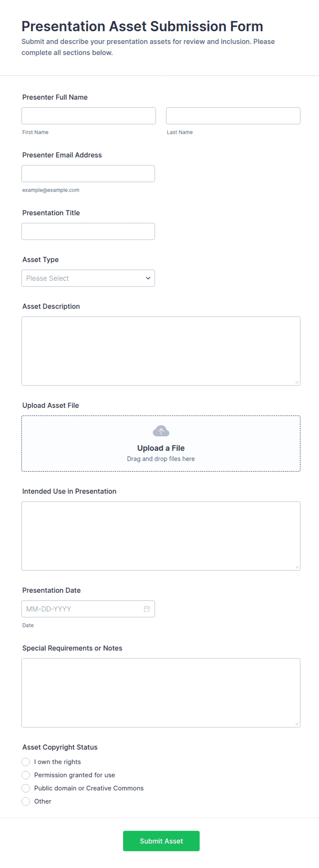Click the Asset Description resize handle
The image size is (319, 868).
(x=297, y=382)
